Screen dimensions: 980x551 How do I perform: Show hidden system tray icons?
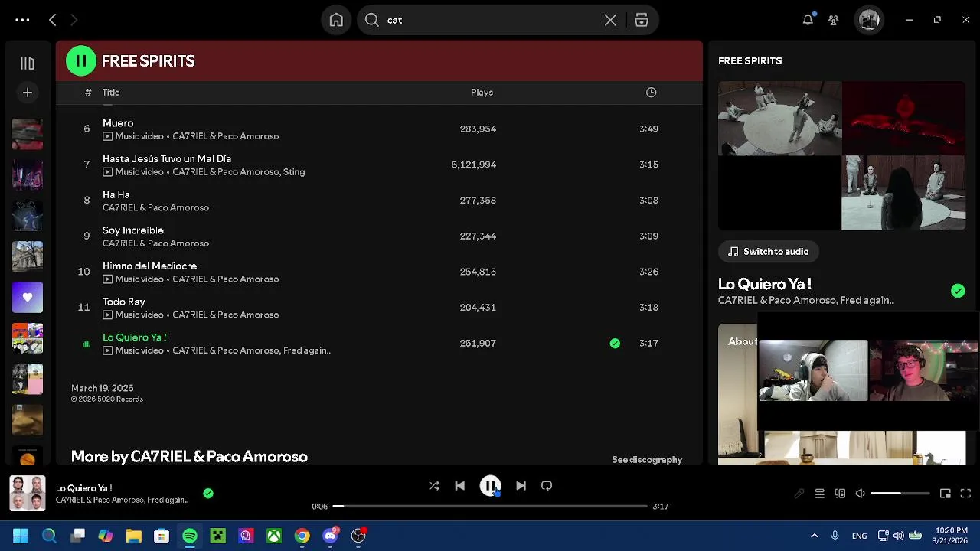click(x=814, y=536)
